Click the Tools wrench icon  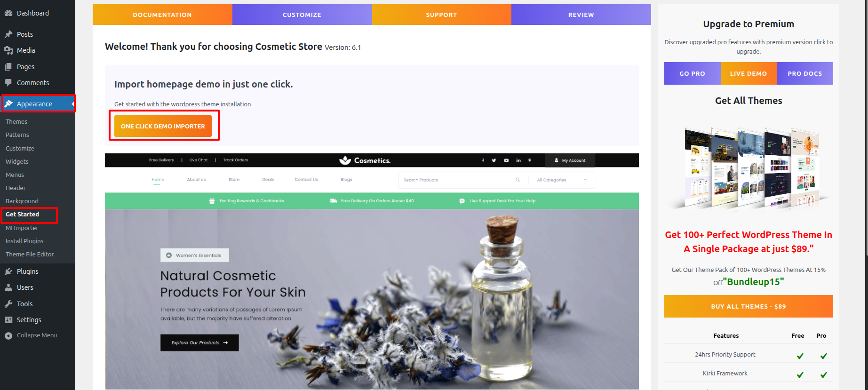click(8, 304)
